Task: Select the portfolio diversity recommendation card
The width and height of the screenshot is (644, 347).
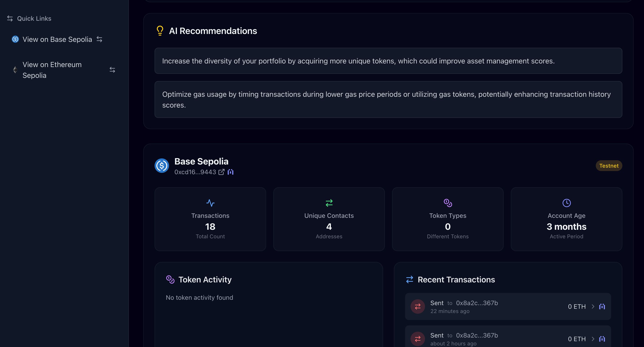Action: [x=388, y=61]
